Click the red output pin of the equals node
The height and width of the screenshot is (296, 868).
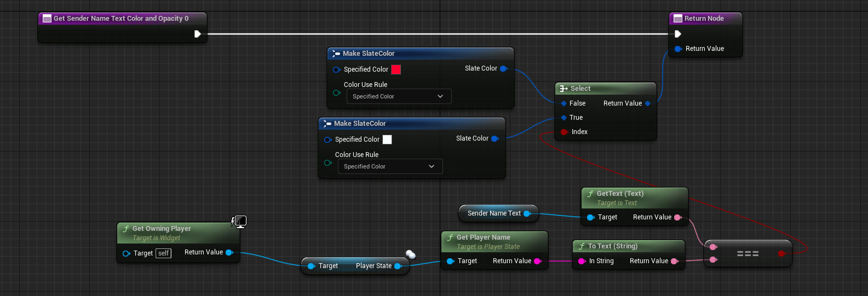[x=781, y=253]
